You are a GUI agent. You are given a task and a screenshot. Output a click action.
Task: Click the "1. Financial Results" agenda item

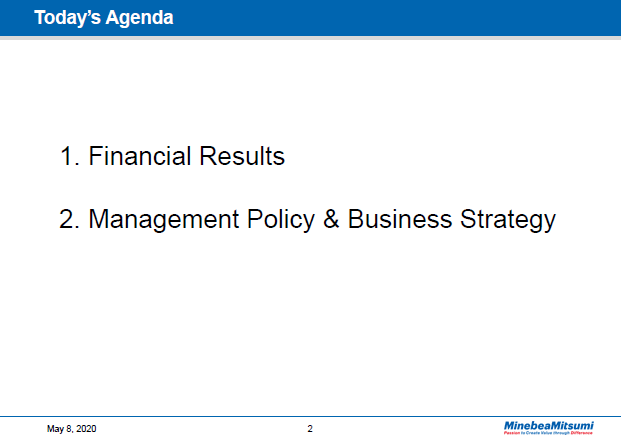[x=172, y=157]
